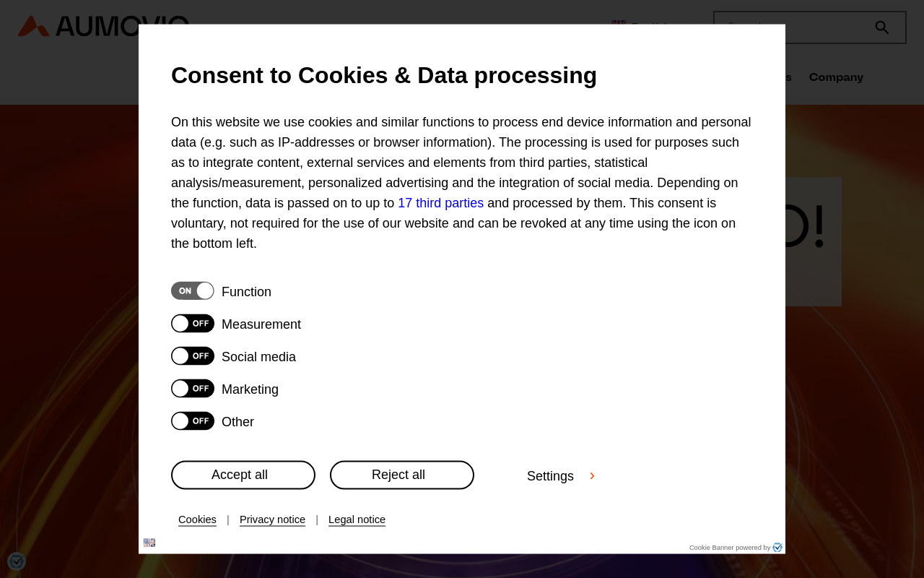Open the Legal notice link
Viewport: 924px width, 578px height.
[x=357, y=519]
